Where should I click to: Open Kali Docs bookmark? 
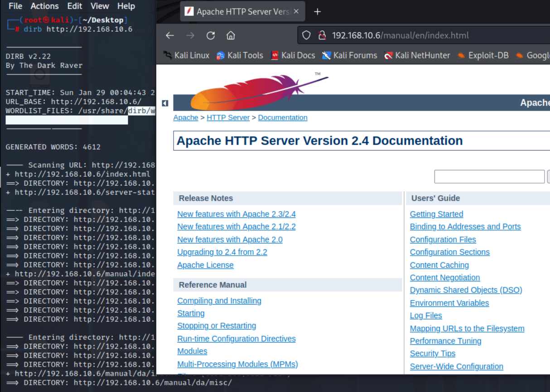pyautogui.click(x=293, y=55)
